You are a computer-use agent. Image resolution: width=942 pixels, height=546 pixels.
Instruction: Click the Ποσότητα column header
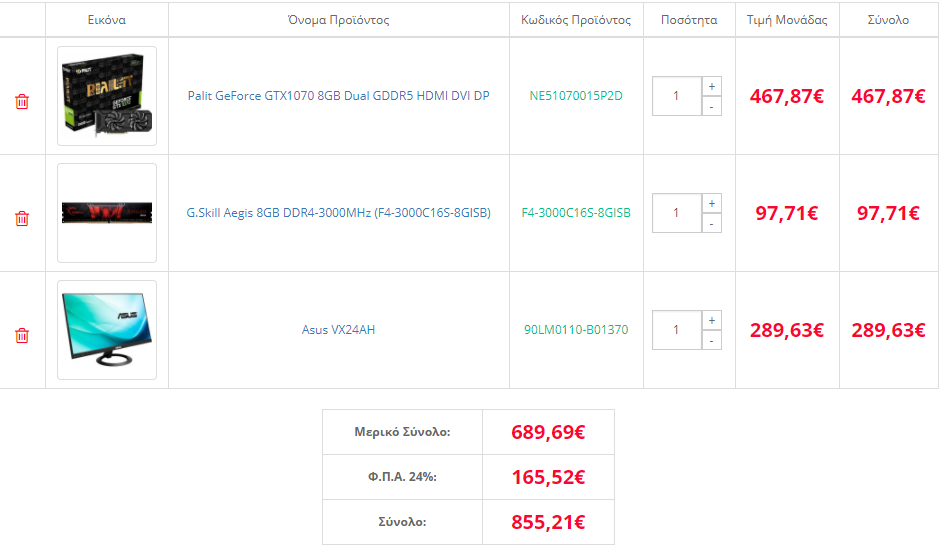tap(689, 20)
